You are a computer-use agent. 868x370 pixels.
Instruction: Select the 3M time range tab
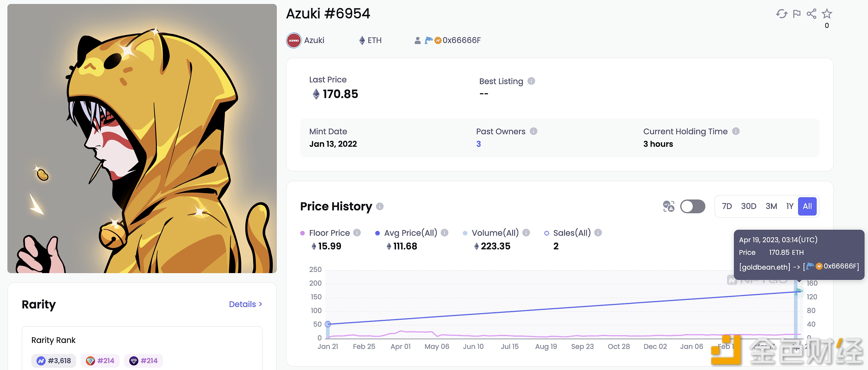771,206
